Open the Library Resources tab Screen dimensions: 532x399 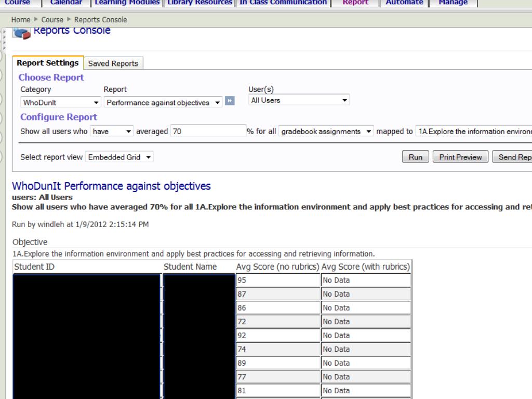tap(200, 3)
